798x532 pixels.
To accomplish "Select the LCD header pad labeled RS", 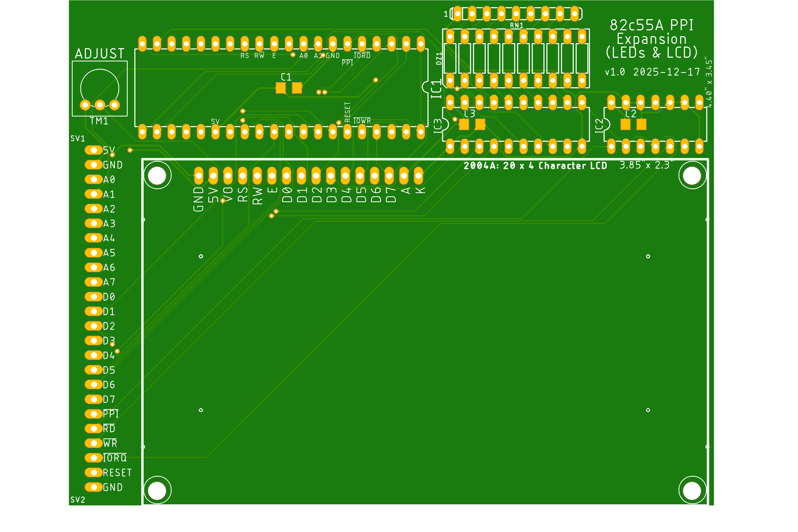I will coord(243,176).
